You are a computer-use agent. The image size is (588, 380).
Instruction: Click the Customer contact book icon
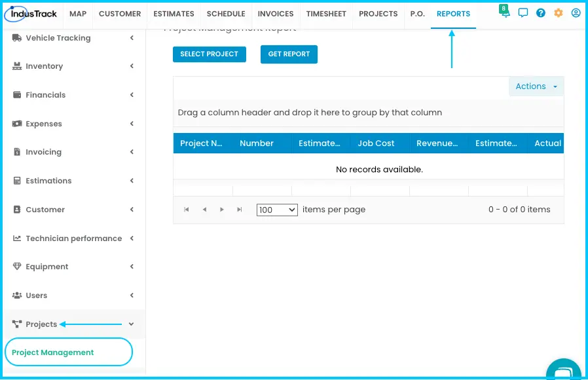pyautogui.click(x=17, y=209)
